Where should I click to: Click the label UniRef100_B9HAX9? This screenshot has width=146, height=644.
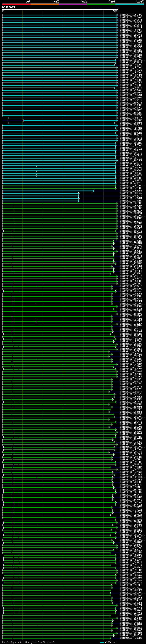(x=131, y=53)
